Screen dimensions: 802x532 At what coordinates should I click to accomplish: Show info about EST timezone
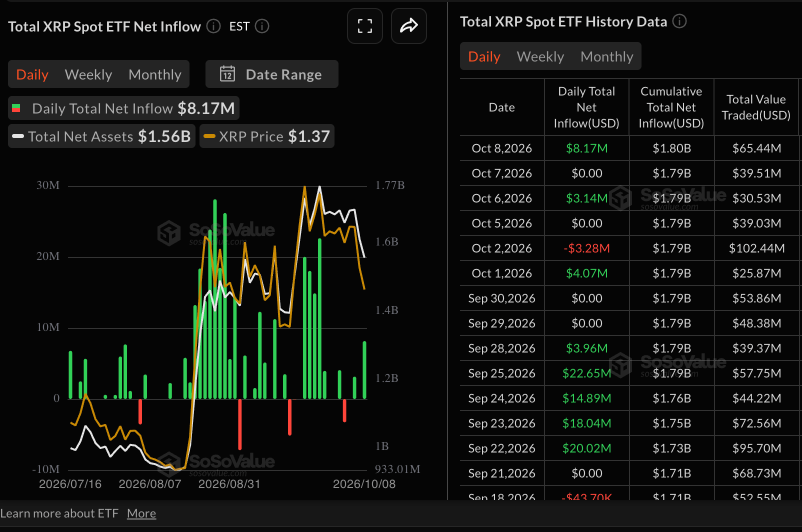(262, 26)
